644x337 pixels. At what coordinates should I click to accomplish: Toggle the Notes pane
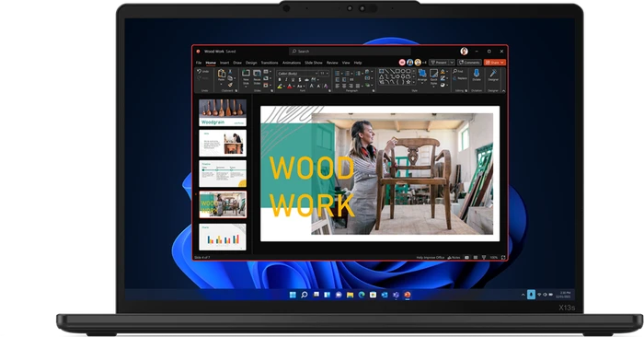coord(454,258)
